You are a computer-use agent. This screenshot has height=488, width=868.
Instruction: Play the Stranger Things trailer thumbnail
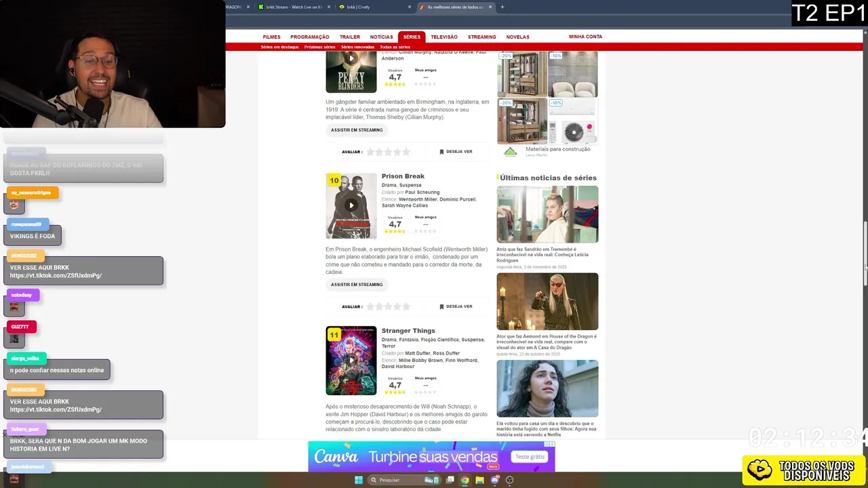tap(351, 361)
